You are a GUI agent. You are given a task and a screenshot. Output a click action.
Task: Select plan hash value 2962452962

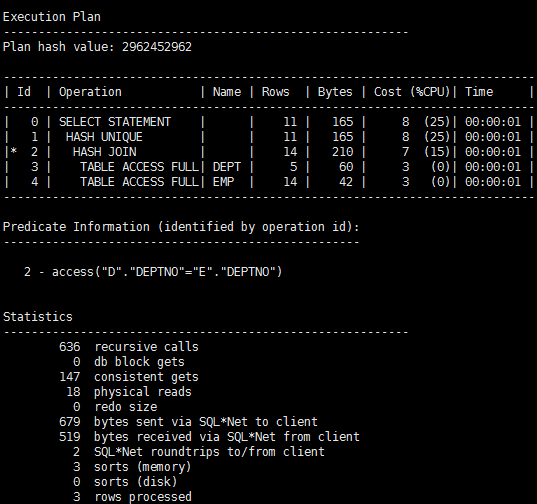click(x=157, y=47)
